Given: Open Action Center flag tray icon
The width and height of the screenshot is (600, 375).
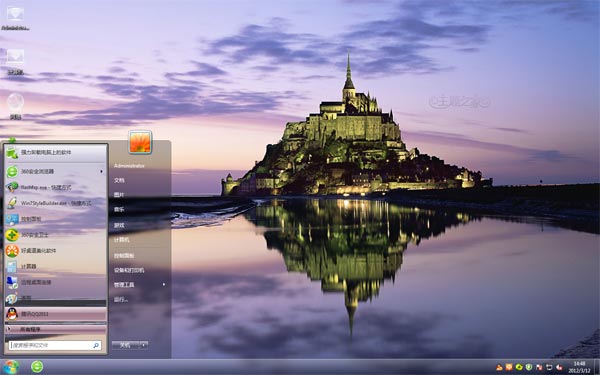Looking at the screenshot, I should (x=539, y=367).
